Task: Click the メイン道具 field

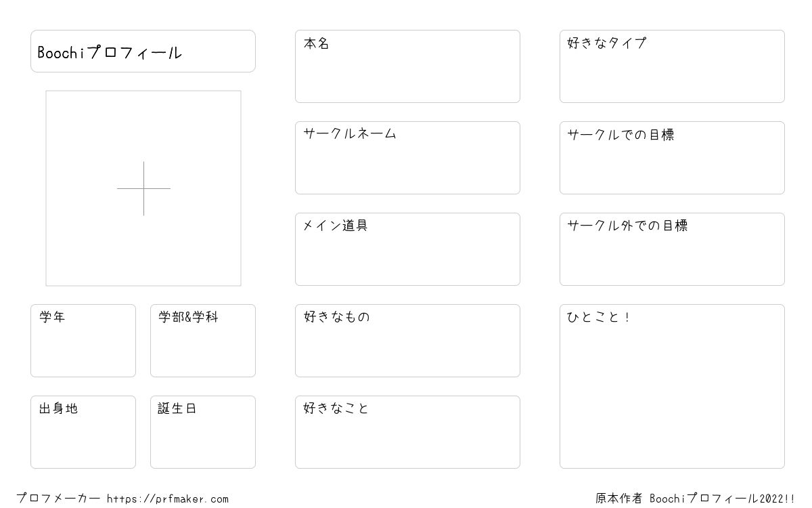Action: (x=407, y=249)
